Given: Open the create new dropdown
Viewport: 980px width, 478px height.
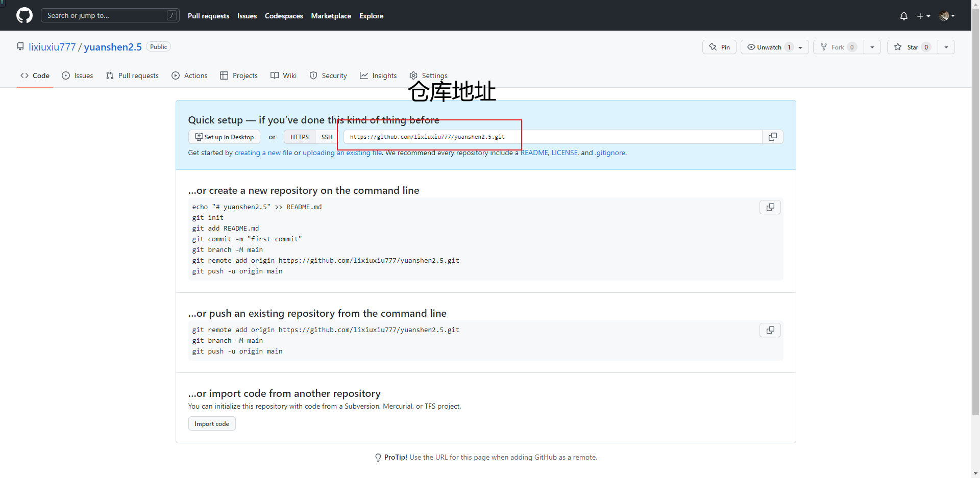Looking at the screenshot, I should tap(924, 16).
